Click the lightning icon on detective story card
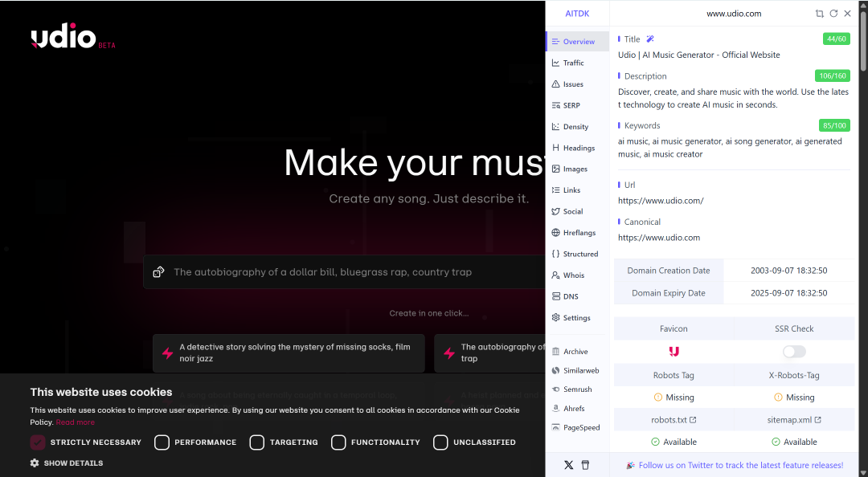868x477 pixels. coord(168,353)
